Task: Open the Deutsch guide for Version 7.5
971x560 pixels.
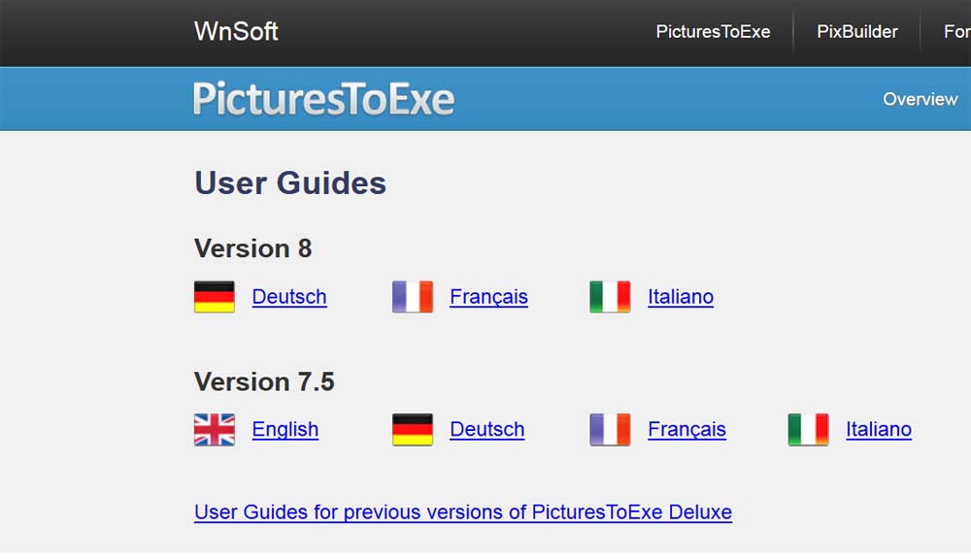Action: point(487,429)
